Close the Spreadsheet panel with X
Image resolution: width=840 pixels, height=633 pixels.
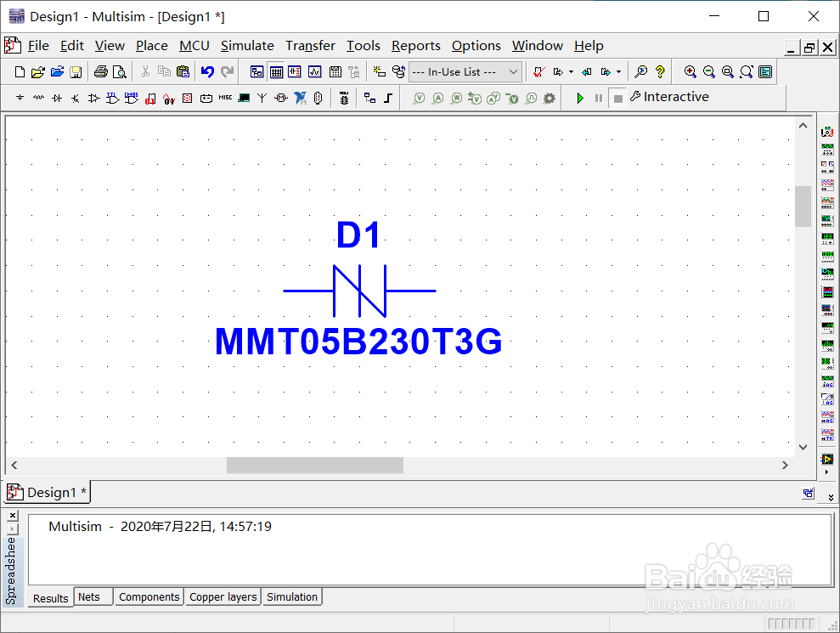(x=13, y=516)
